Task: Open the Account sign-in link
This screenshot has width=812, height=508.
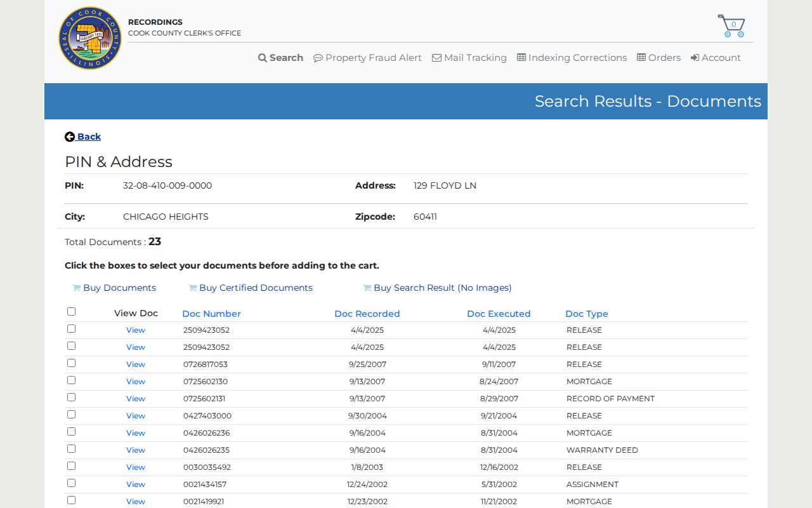Action: (x=716, y=58)
